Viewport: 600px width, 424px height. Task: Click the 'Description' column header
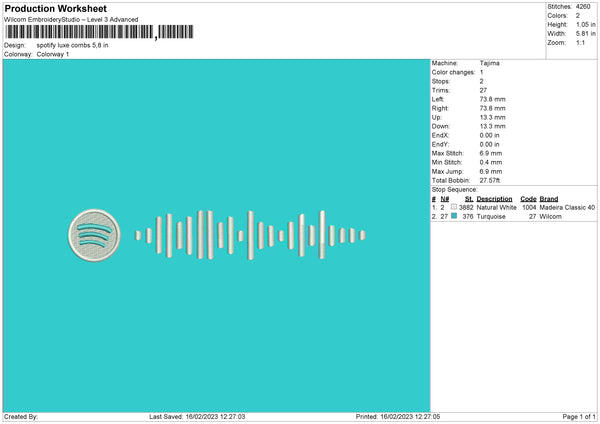coord(494,199)
